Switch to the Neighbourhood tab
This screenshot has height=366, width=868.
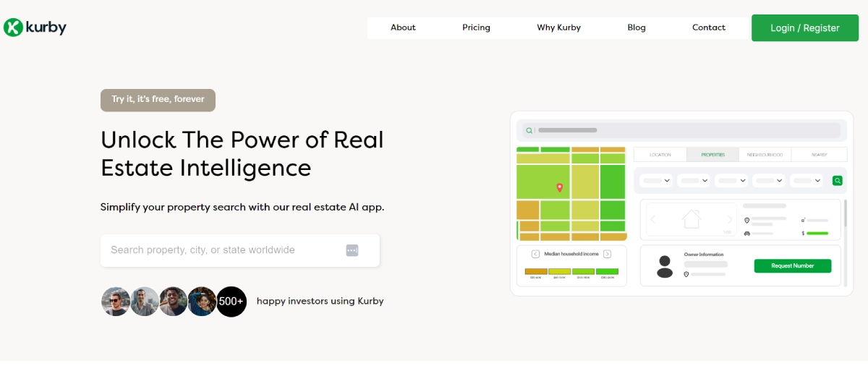[765, 155]
